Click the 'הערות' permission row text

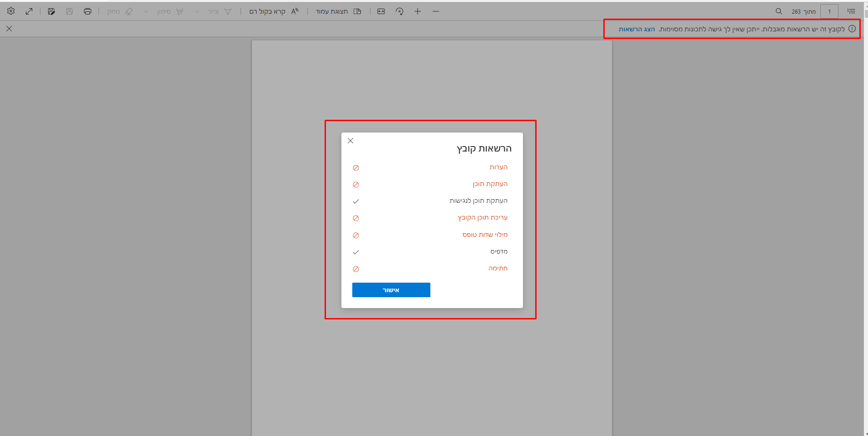tap(498, 167)
